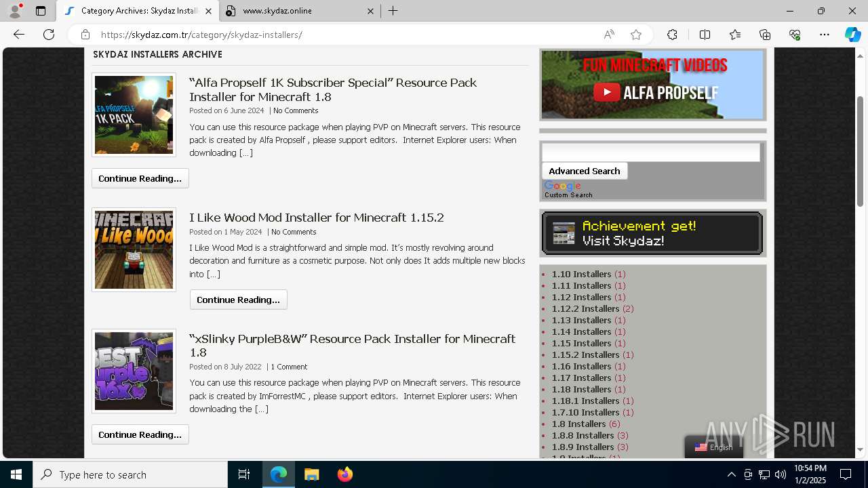
Task: Open the English language selector
Action: (x=714, y=447)
